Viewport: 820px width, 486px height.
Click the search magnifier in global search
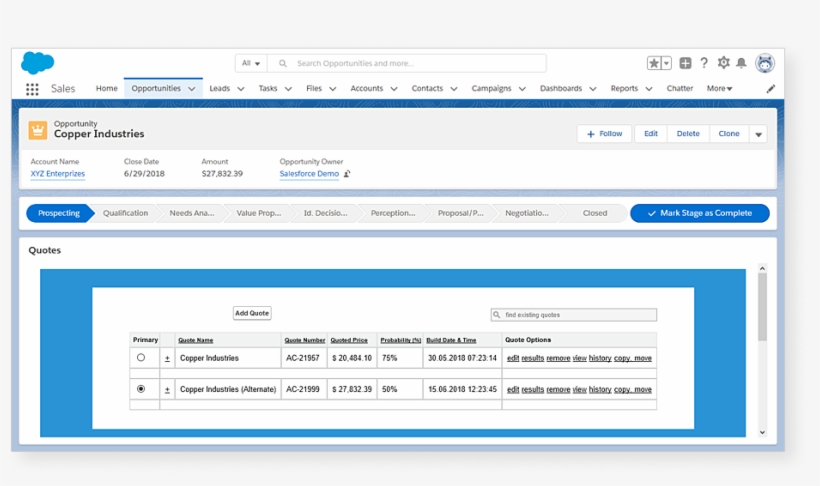pos(282,63)
